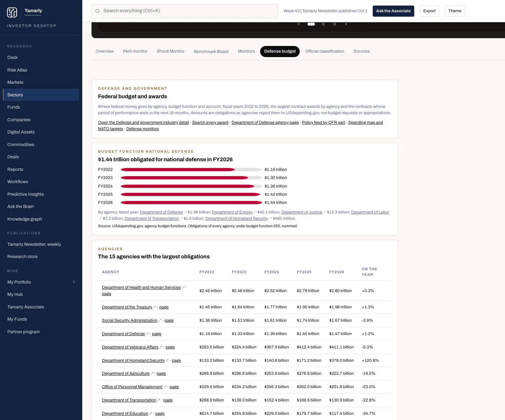Open Knowledge graph in the sidebar

coord(41,219)
